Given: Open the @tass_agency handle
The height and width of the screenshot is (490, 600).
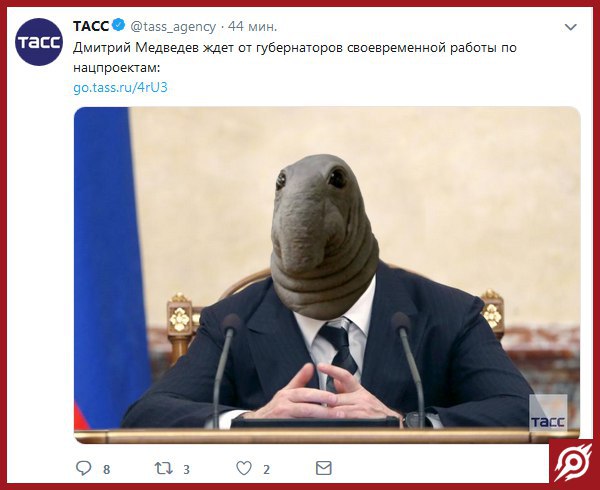Looking at the screenshot, I should [173, 27].
